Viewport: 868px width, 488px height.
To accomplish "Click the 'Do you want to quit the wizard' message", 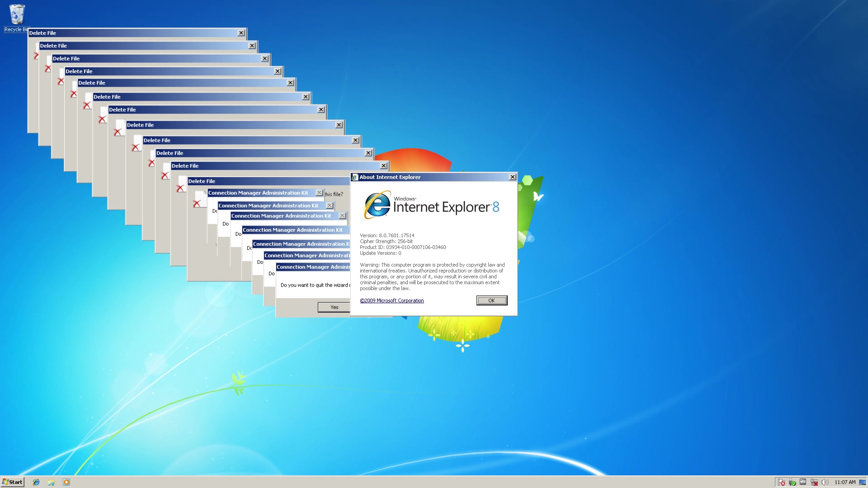I will (x=315, y=285).
